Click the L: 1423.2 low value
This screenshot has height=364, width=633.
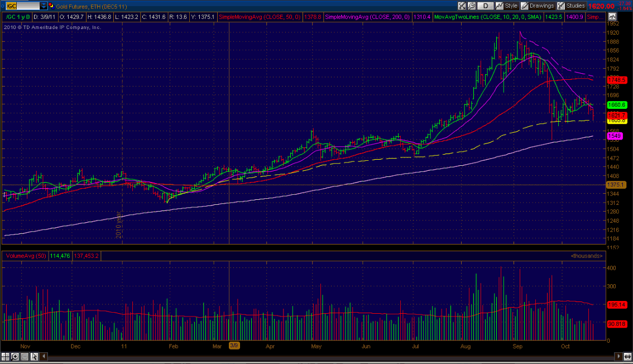[126, 17]
